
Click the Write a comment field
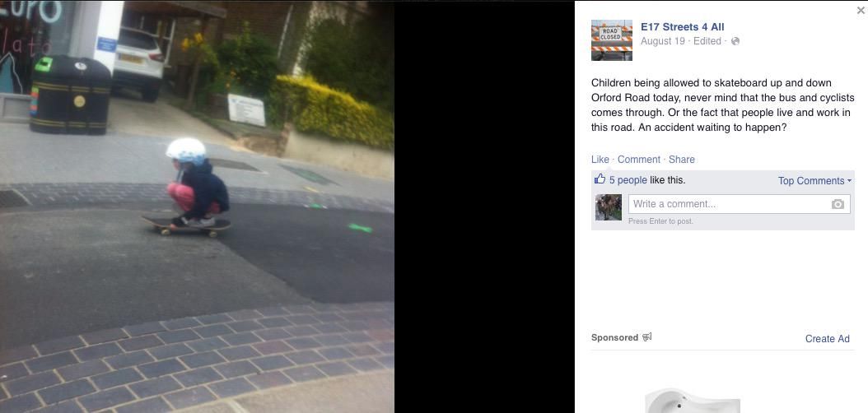(x=739, y=204)
